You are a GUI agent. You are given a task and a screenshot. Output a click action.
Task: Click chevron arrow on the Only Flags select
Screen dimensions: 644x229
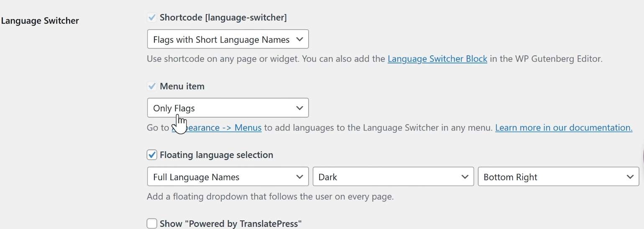[x=300, y=108]
